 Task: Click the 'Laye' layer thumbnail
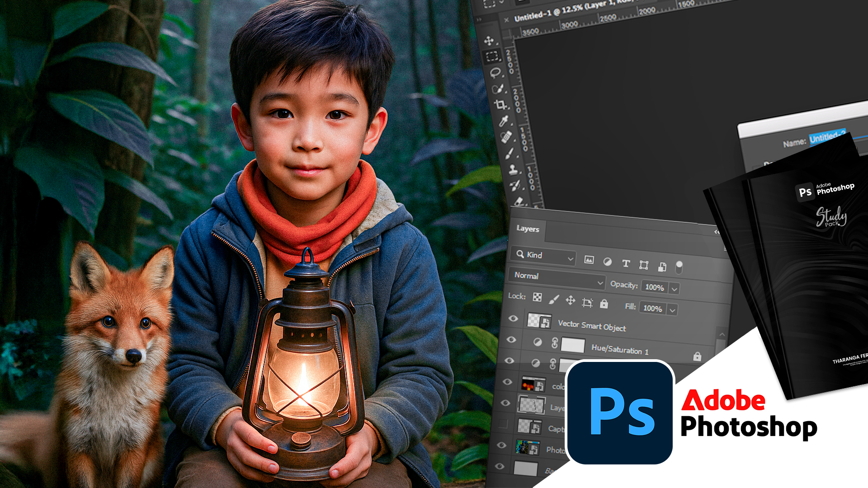tap(531, 405)
